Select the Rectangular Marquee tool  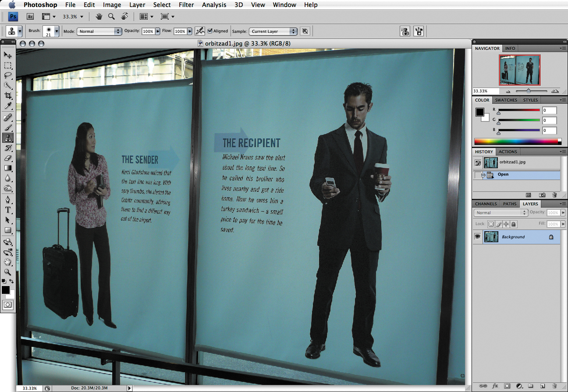(8, 66)
